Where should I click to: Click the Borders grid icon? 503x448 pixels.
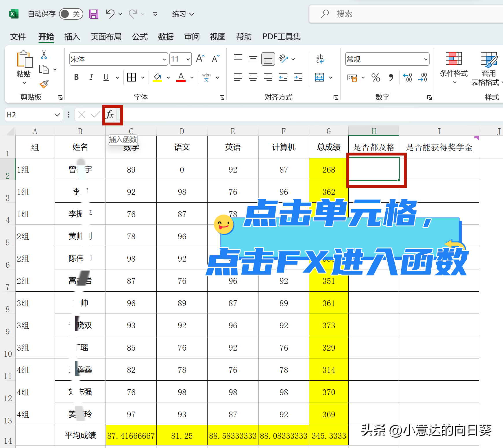click(x=132, y=77)
